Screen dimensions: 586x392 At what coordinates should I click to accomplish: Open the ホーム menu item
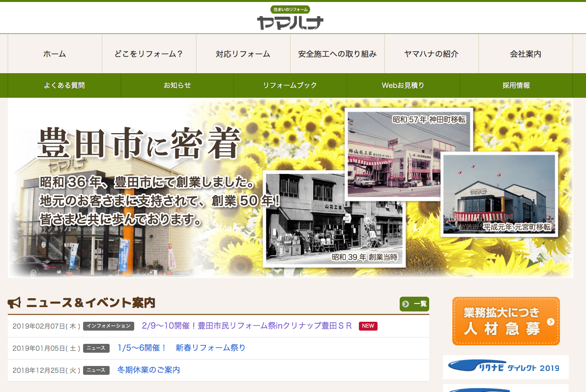[55, 54]
